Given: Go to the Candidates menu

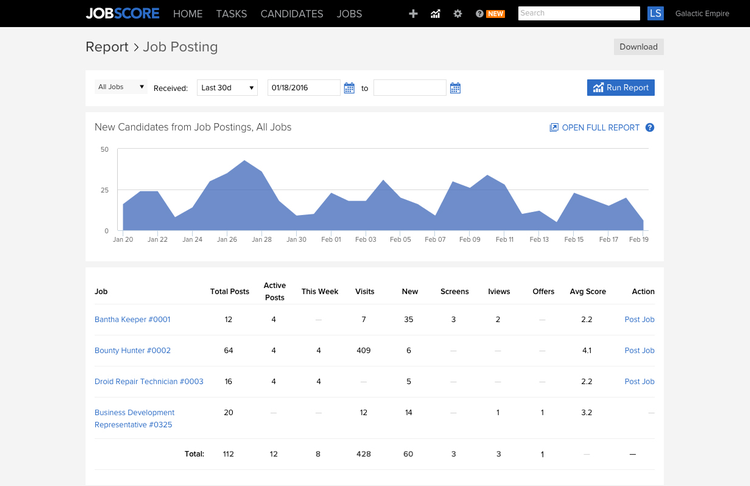Looking at the screenshot, I should pyautogui.click(x=291, y=14).
